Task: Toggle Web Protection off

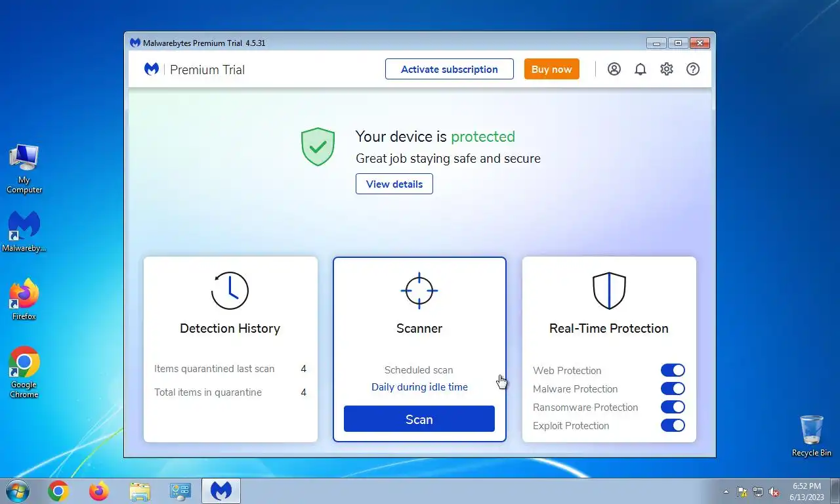Action: pos(673,370)
